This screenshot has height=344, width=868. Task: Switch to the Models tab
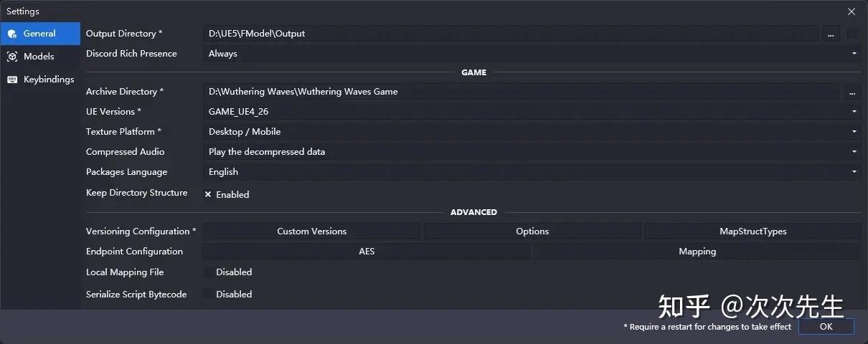pos(39,57)
